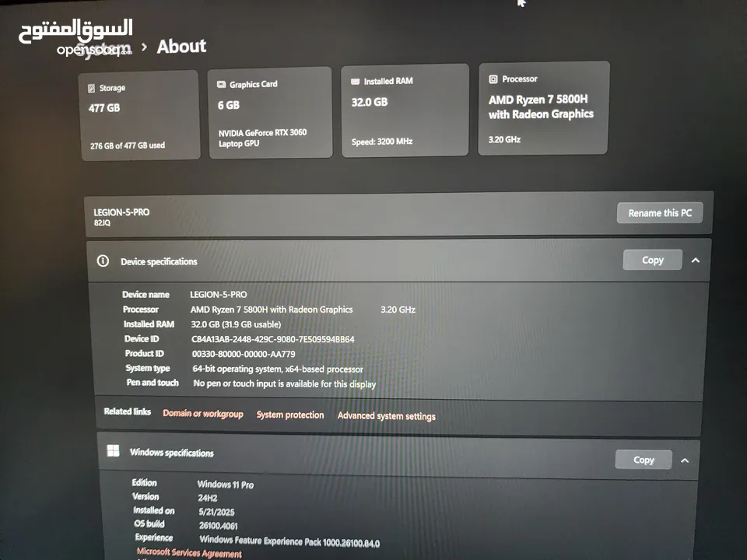Copy the Windows specifications
This screenshot has width=747, height=560.
tap(644, 460)
